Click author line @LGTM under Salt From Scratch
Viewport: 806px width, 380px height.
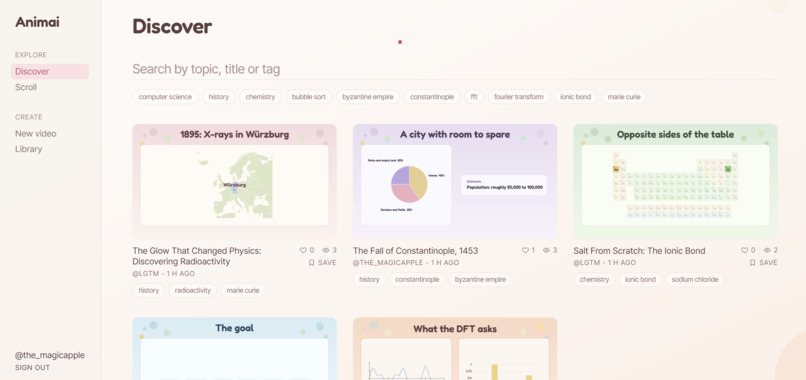click(x=604, y=263)
